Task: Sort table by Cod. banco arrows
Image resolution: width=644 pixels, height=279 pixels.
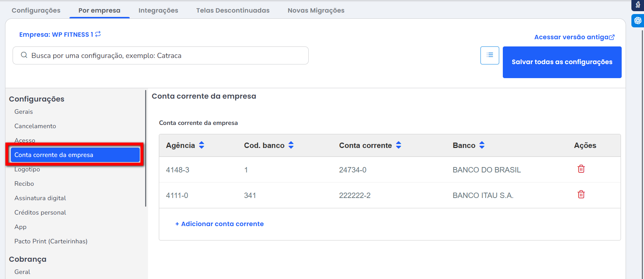Action: coord(291,145)
